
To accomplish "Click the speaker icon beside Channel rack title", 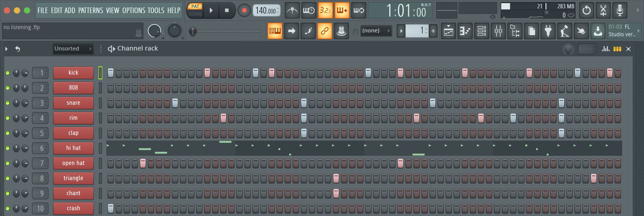I will 111,49.
